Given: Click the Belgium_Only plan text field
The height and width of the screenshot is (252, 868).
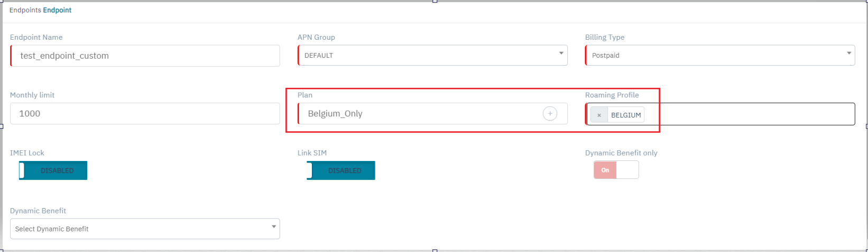Looking at the screenshot, I should pyautogui.click(x=418, y=113).
